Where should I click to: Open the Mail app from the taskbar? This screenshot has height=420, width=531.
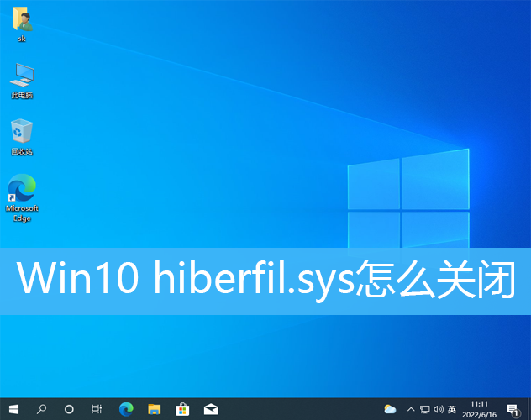click(x=211, y=409)
